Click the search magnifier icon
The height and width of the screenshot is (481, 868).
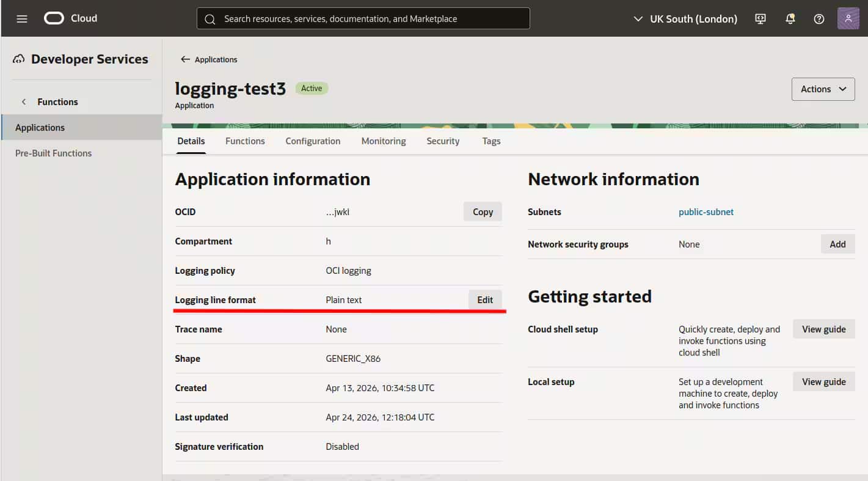click(x=210, y=19)
